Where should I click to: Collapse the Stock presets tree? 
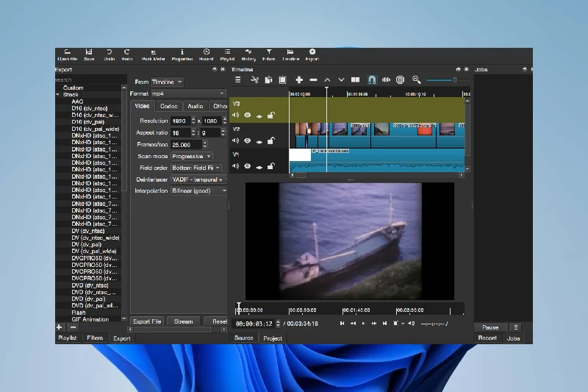[x=58, y=95]
